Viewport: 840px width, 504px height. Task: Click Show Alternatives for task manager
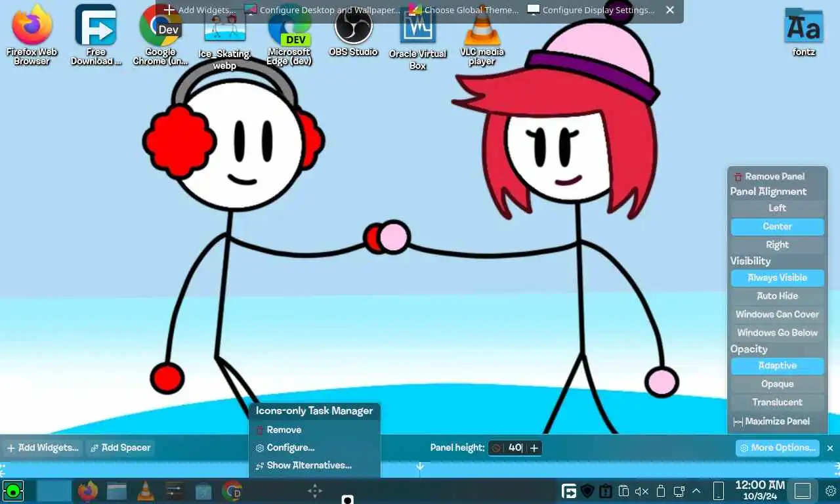[314, 465]
